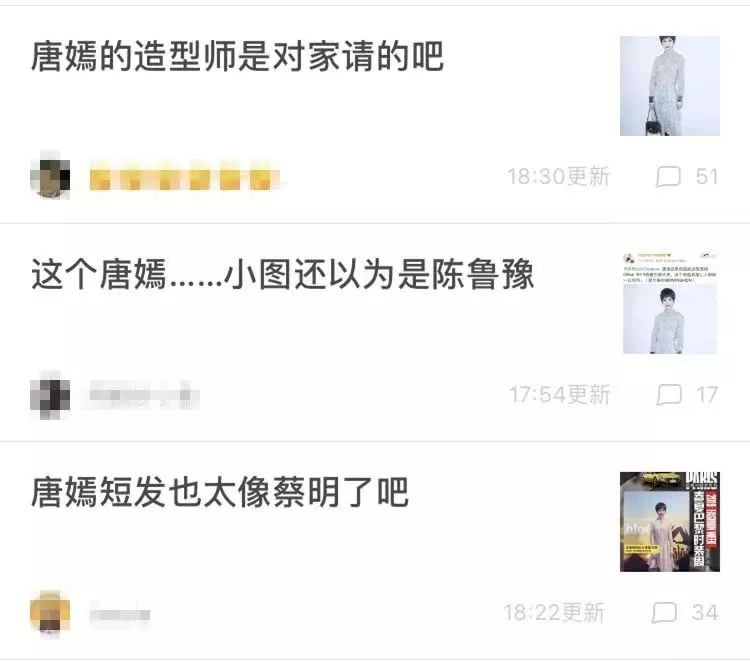Tap yellow avatar of third post author
The image size is (750, 661).
[x=50, y=613]
